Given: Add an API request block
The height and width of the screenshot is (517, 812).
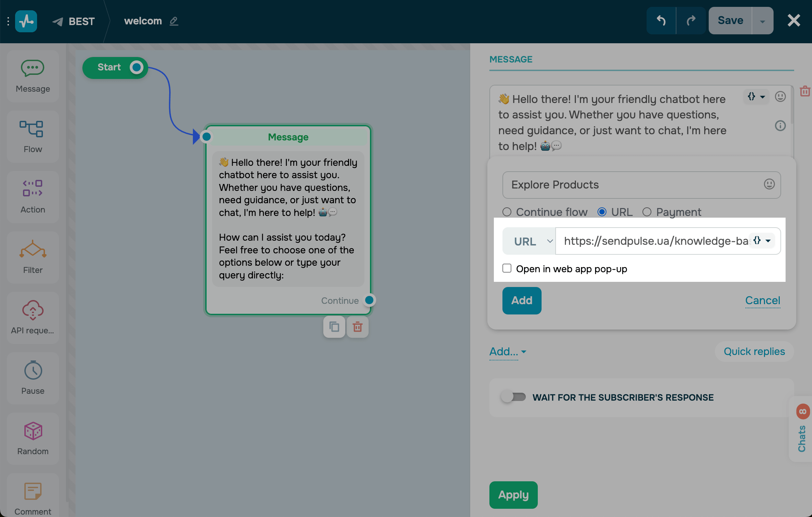Looking at the screenshot, I should pos(33,310).
